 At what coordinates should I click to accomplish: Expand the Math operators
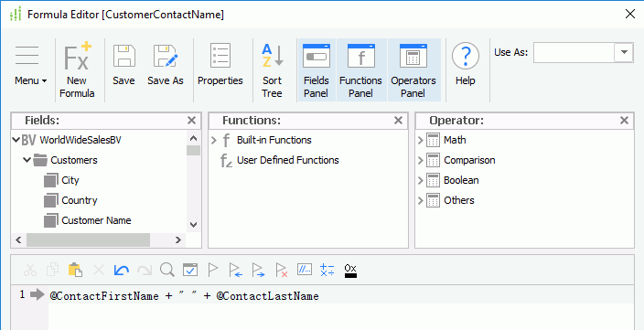click(420, 141)
